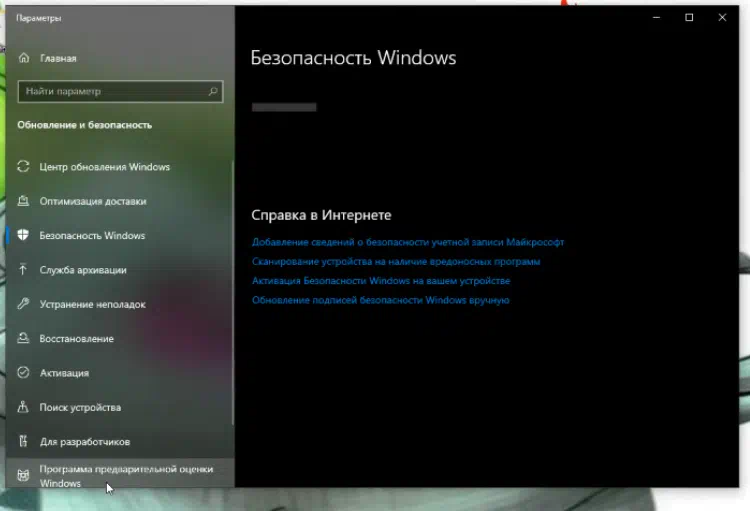750x511 pixels.
Task: Open Центр обновления Windows section
Action: click(x=120, y=167)
